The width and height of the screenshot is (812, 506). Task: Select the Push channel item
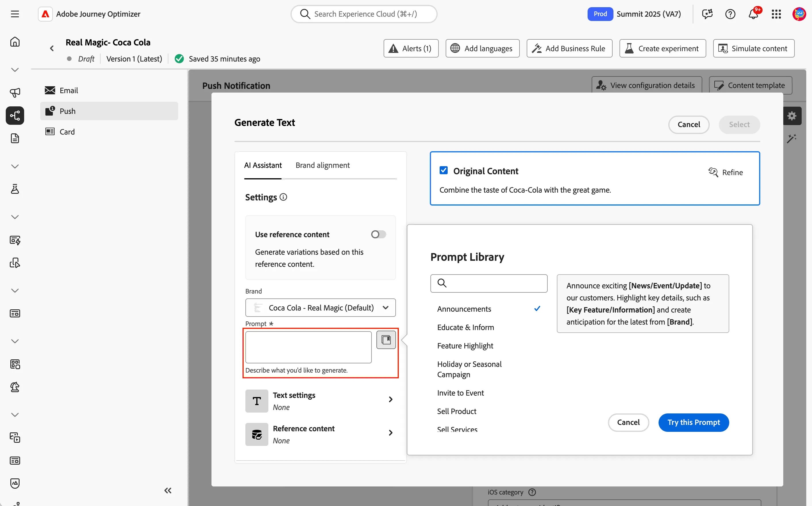(x=109, y=111)
